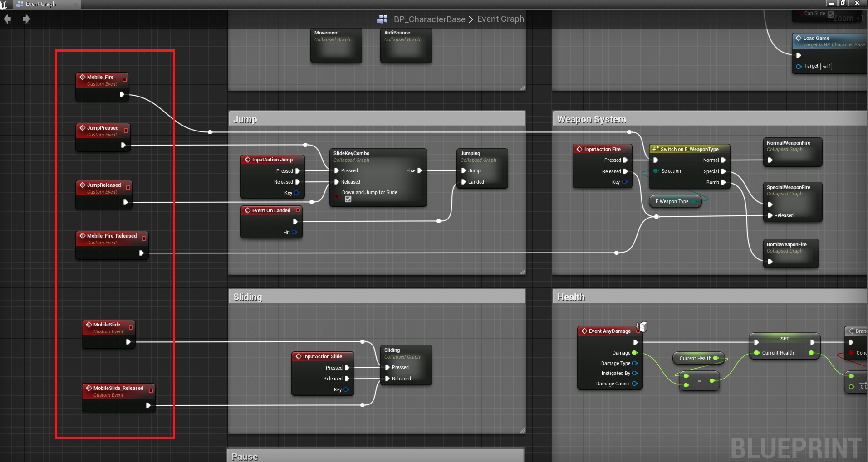The width and height of the screenshot is (868, 462).
Task: Open the AntiBounce collapsed graph node
Action: click(x=406, y=45)
